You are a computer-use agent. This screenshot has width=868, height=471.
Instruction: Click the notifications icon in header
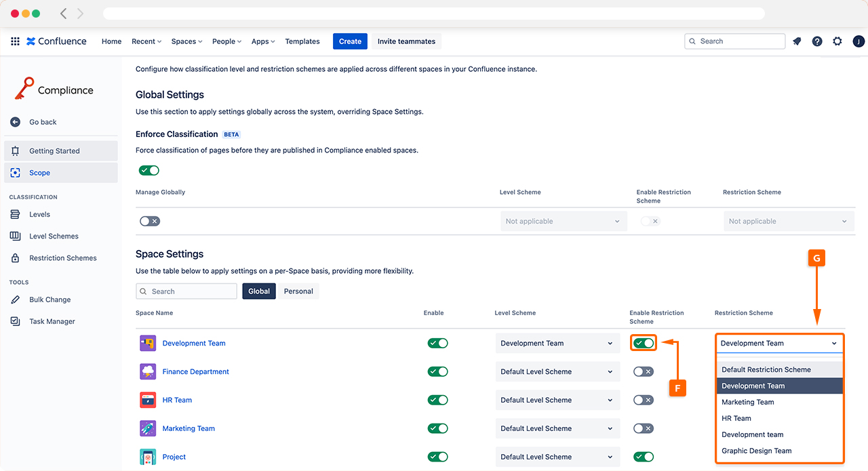pos(797,41)
